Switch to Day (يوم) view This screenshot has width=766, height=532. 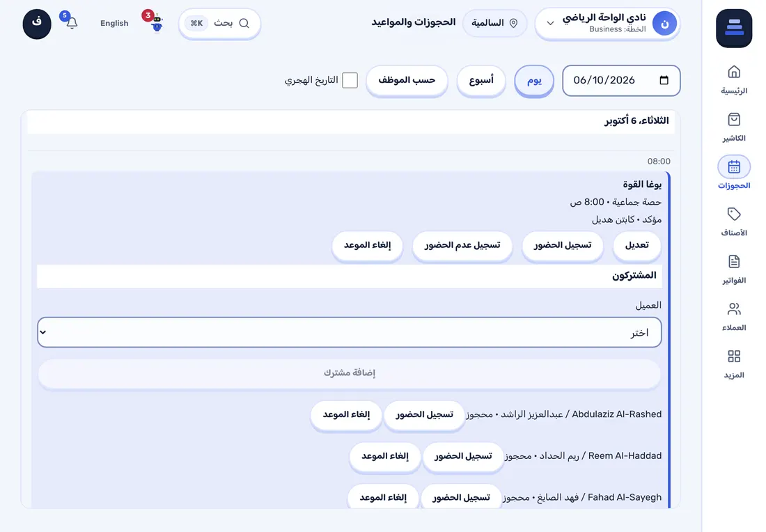click(x=534, y=80)
